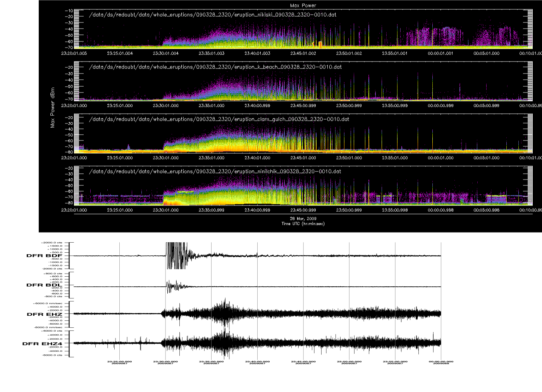This screenshot has width=542, height=392.
Task: Click the 23:40:00.000 seismogram time label
Action: click(257, 362)
